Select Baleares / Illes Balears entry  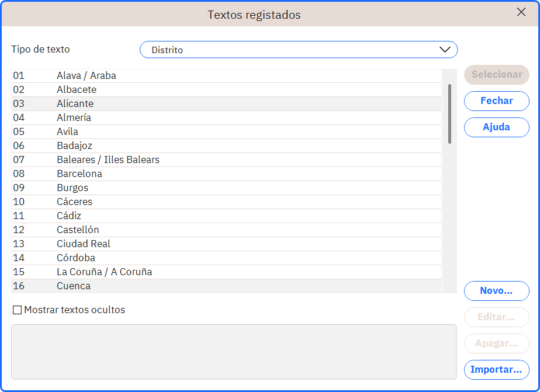226,159
